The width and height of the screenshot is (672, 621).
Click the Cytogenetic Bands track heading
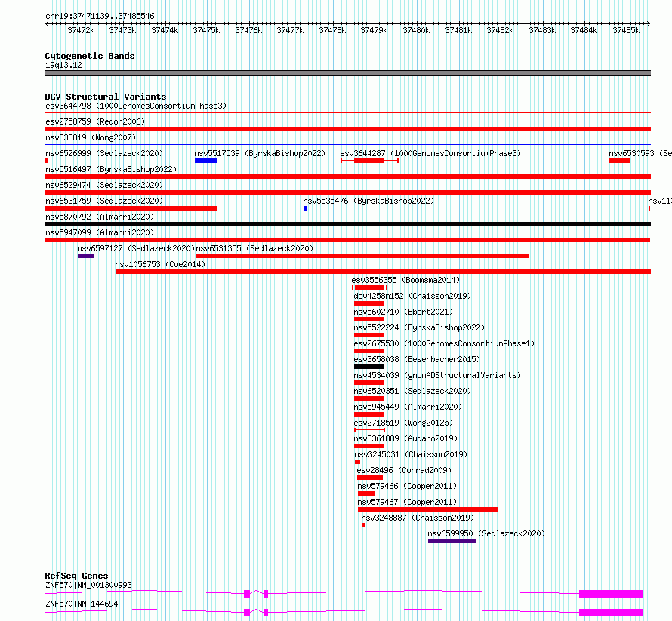(x=90, y=56)
